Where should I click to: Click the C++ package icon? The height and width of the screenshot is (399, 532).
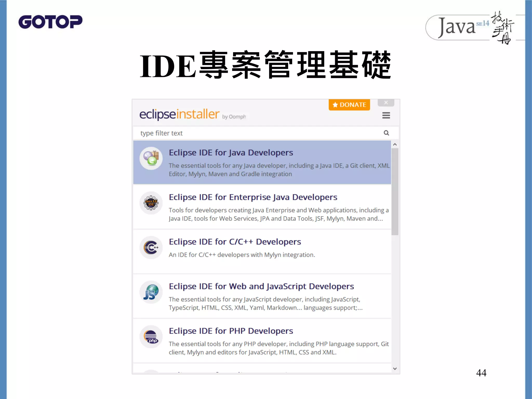click(151, 248)
